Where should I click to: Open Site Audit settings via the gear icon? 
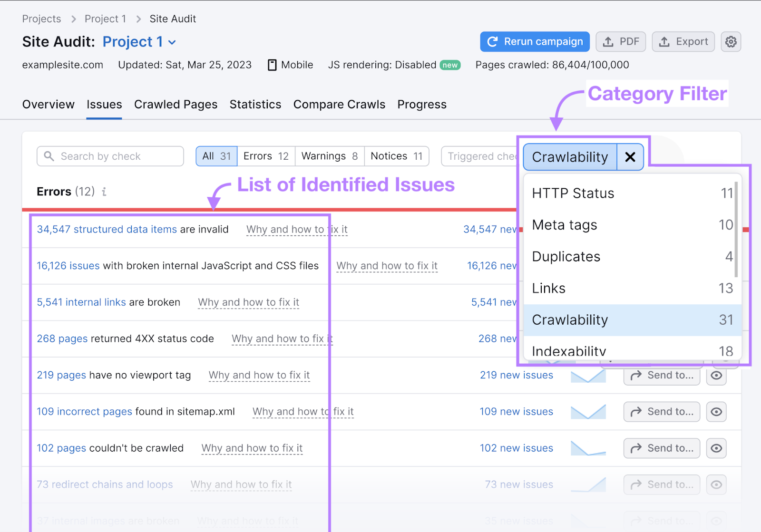pos(731,42)
